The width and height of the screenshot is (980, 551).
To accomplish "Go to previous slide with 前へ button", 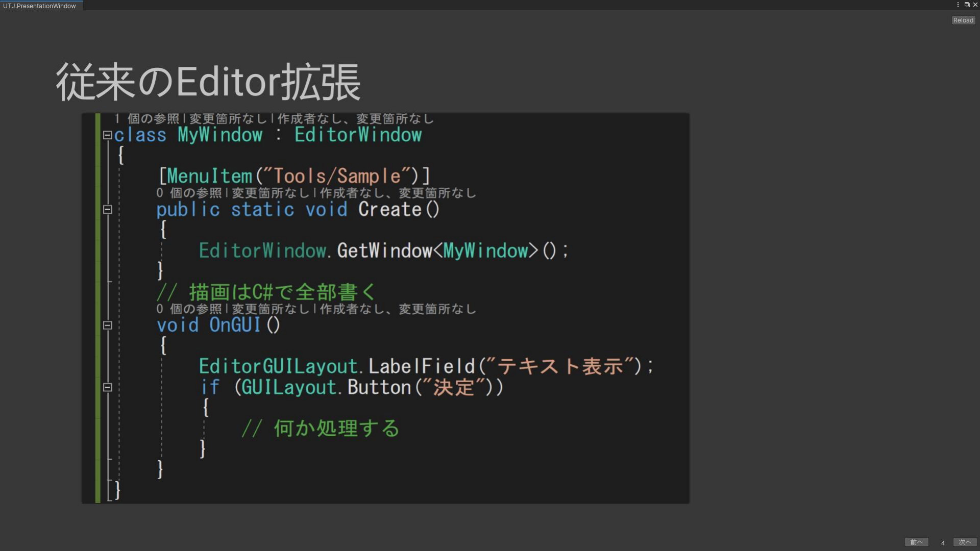I will [916, 542].
